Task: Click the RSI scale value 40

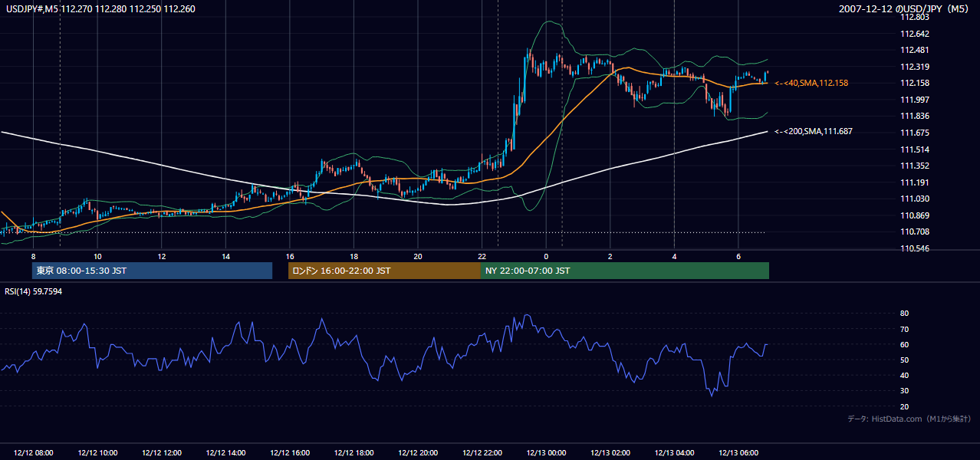Action: 904,375
